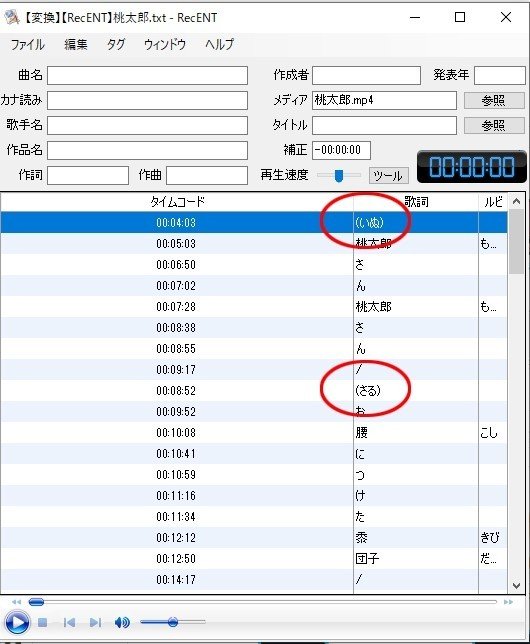Focus the 作曲 input field
The height and width of the screenshot is (644, 530).
pyautogui.click(x=207, y=175)
